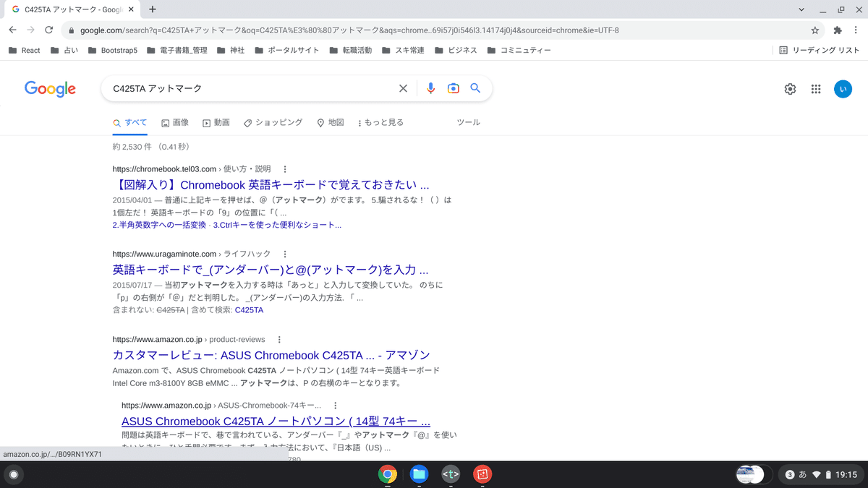The width and height of the screenshot is (868, 488).
Task: Open the red dice app on shelf
Action: [482, 474]
